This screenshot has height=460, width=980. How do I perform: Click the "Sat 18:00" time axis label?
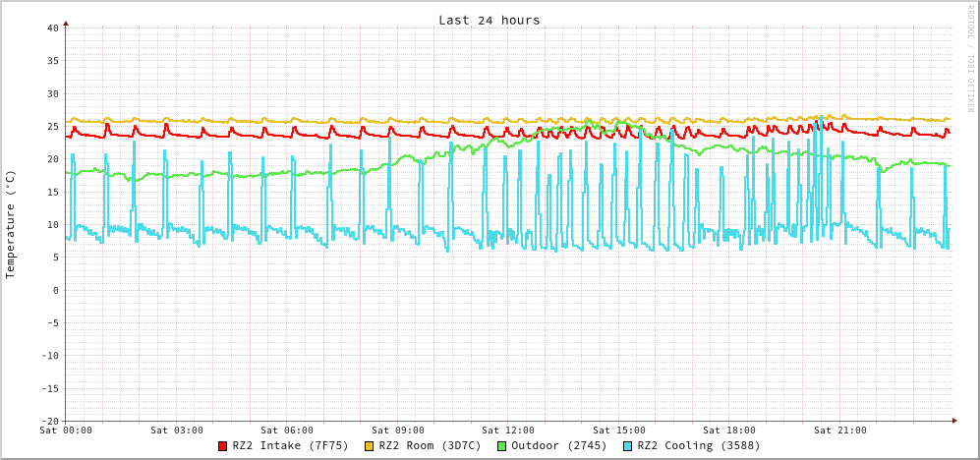click(729, 431)
